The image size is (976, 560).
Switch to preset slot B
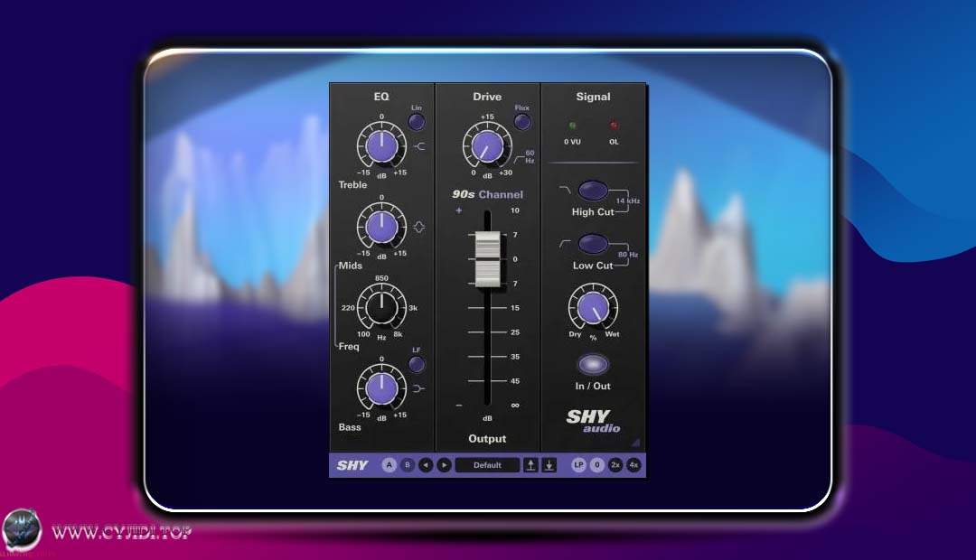coord(408,464)
